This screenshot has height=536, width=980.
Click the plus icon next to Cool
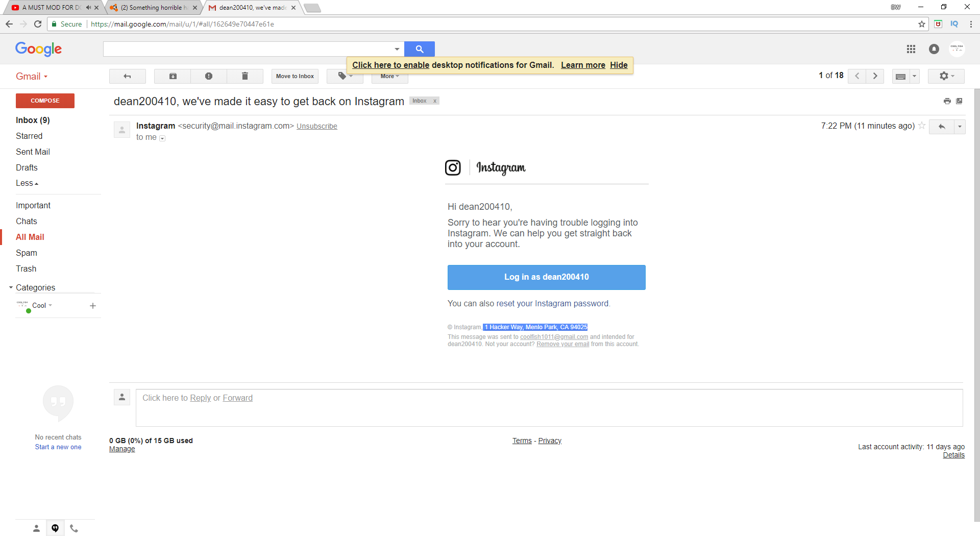(93, 306)
